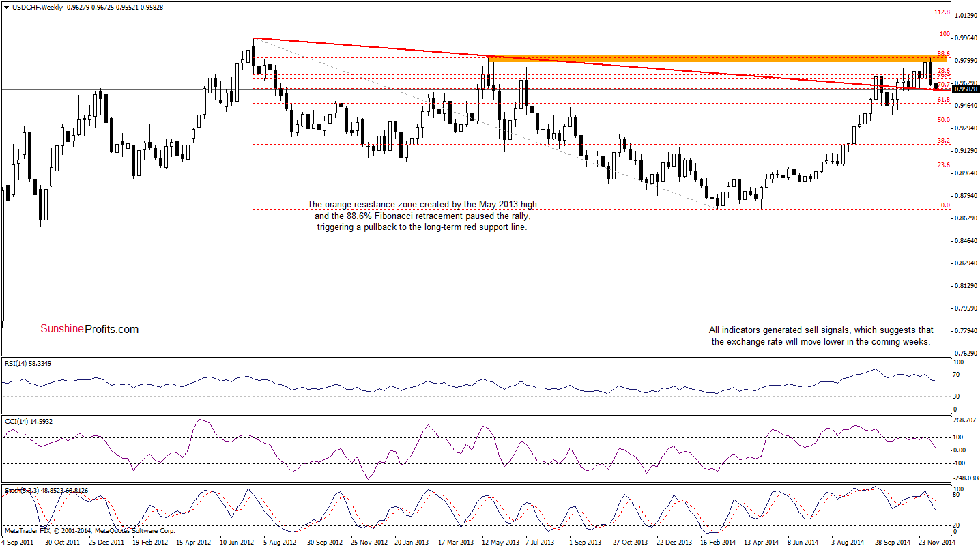
Task: Select the 61.8 Fibonacci retracement label
Action: 944,100
